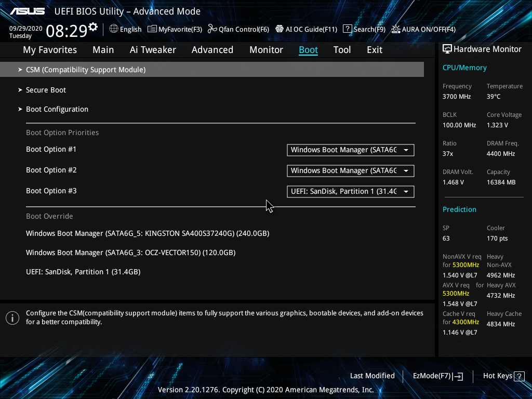532x399 pixels.
Task: Click the CPU/Memory section heading
Action: pos(464,68)
